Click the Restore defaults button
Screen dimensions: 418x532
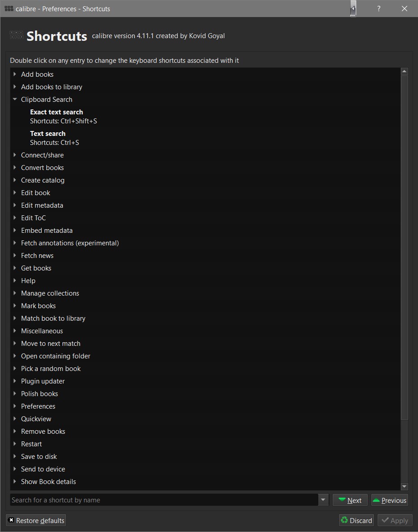click(36, 520)
